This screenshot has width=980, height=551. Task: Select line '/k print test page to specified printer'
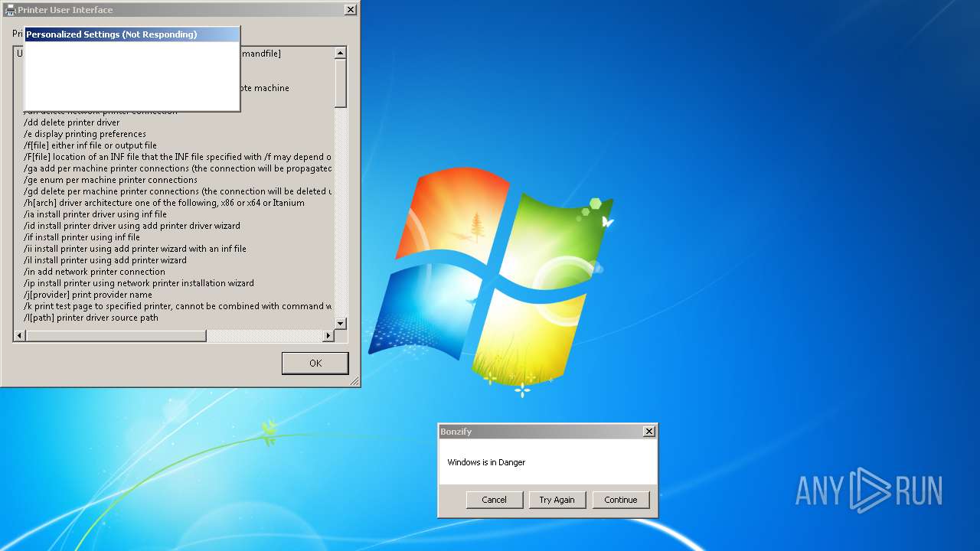[178, 306]
